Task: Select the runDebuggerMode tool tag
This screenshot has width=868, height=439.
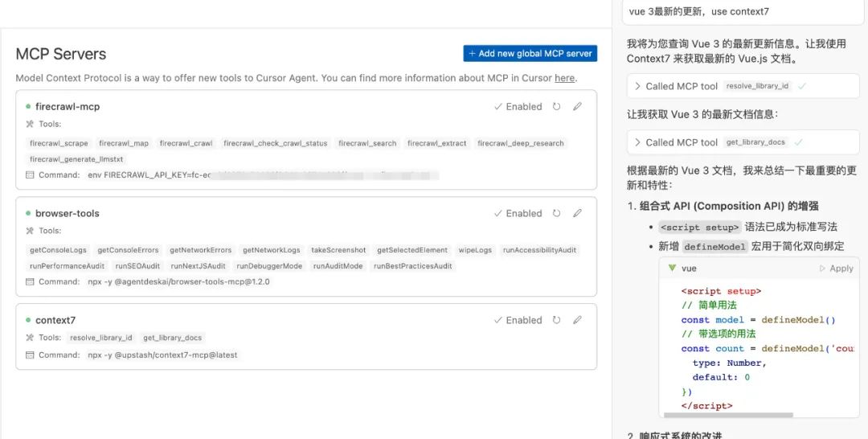Action: [x=269, y=266]
